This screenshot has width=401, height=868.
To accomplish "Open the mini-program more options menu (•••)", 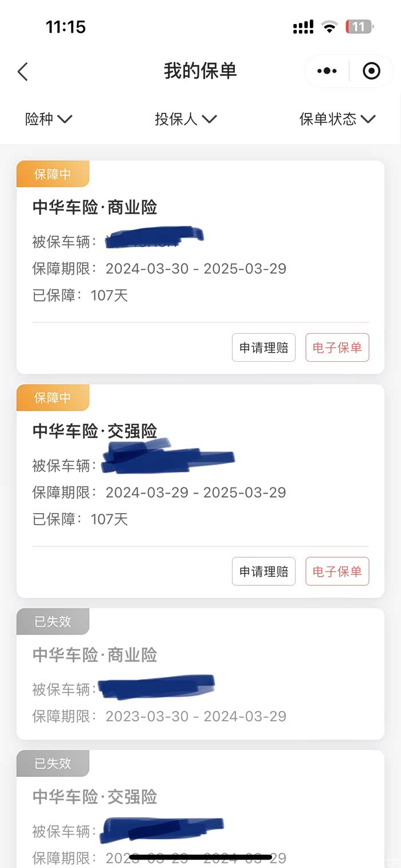I will point(327,71).
